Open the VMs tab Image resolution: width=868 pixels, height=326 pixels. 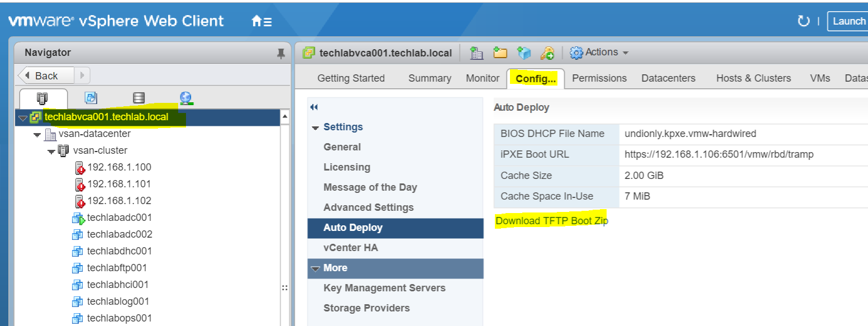point(820,78)
